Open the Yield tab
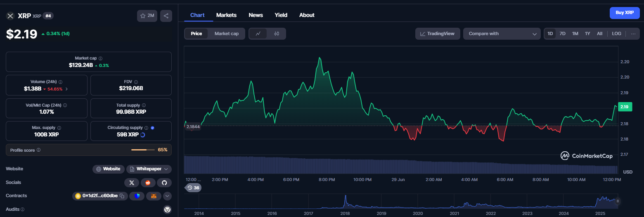This screenshot has width=644, height=217. point(281,15)
